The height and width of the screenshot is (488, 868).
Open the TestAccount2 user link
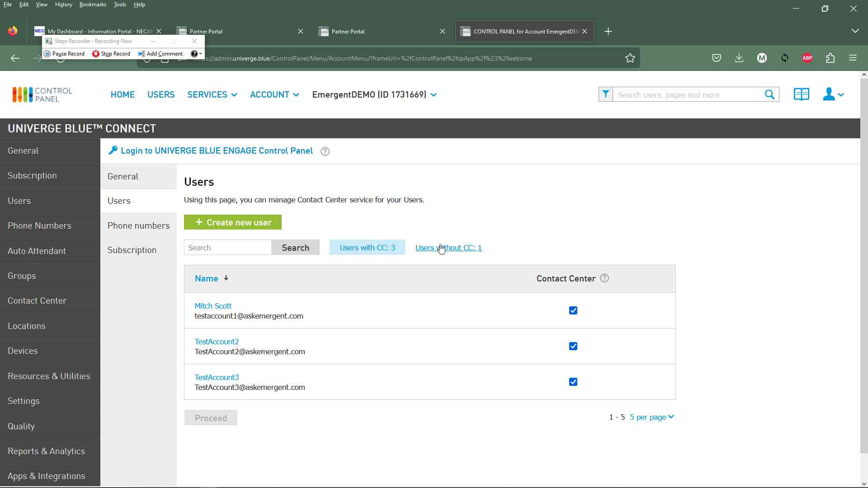[x=217, y=342]
